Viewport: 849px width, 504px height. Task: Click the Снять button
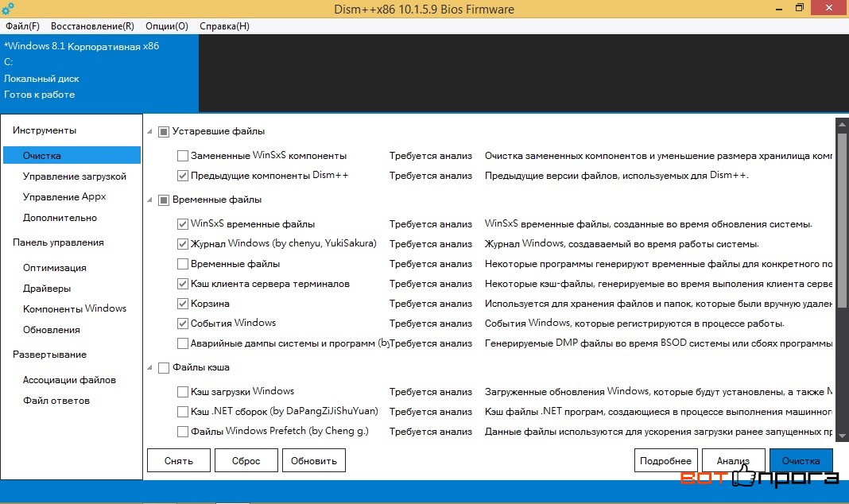pyautogui.click(x=179, y=461)
